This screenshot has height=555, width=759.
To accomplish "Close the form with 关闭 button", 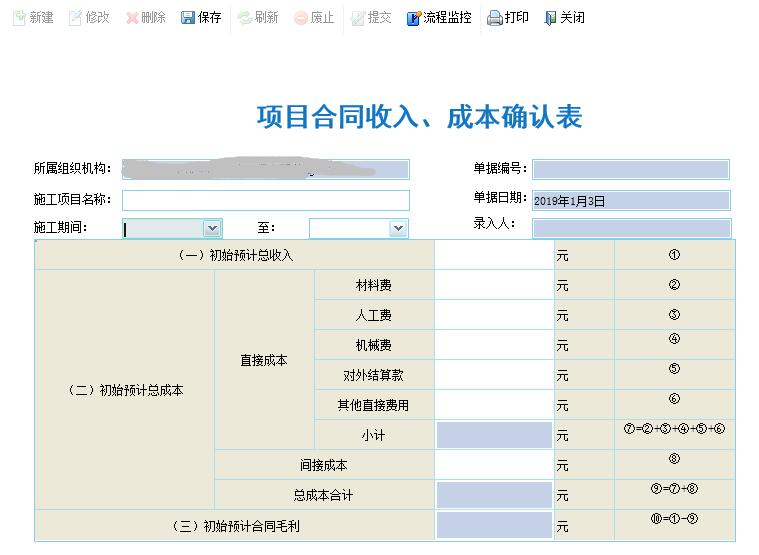I will point(550,18).
